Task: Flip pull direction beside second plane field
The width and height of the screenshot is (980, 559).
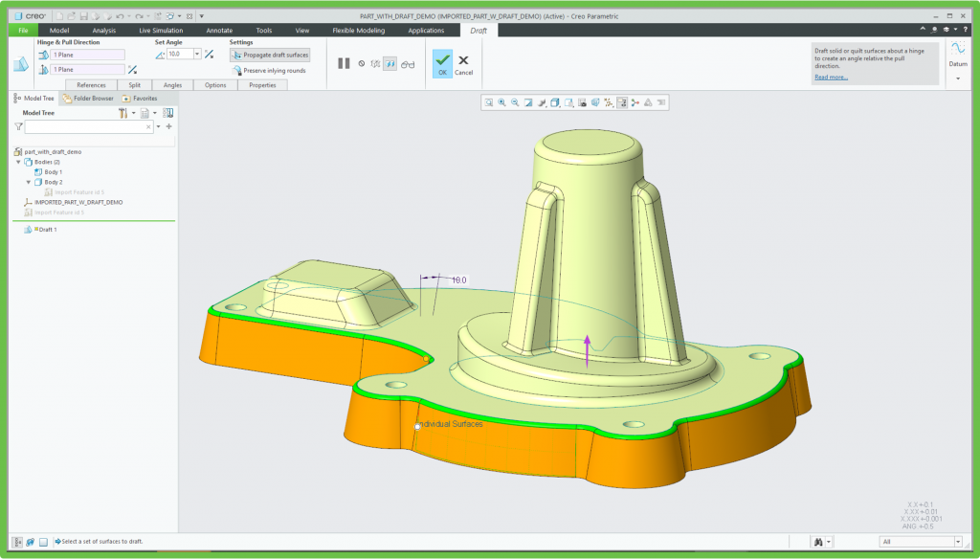Action: tap(132, 69)
